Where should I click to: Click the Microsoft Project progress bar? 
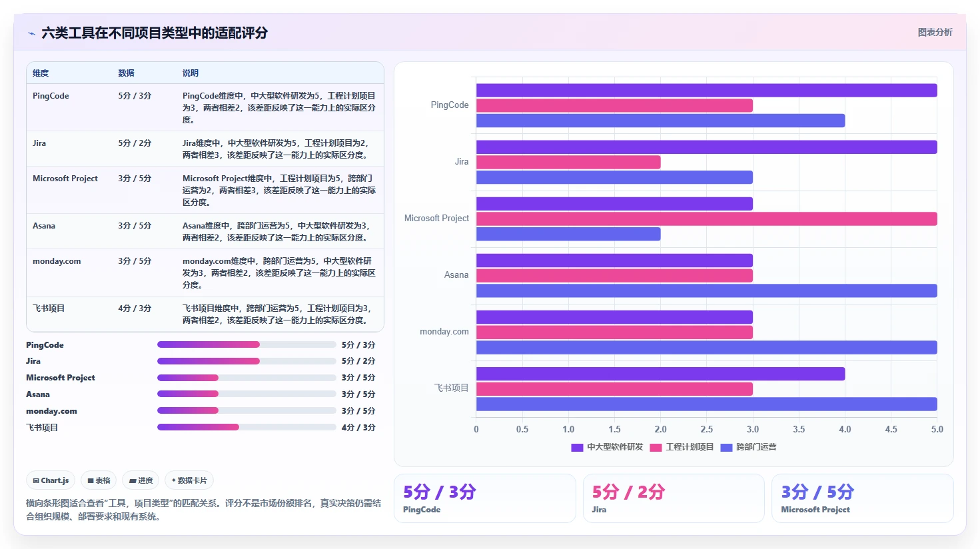[x=246, y=378]
